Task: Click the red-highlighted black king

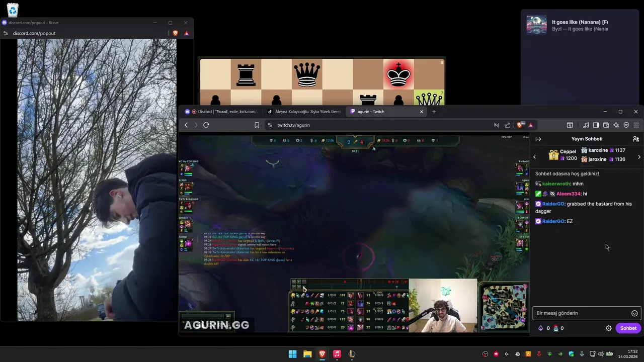Action: [x=398, y=74]
